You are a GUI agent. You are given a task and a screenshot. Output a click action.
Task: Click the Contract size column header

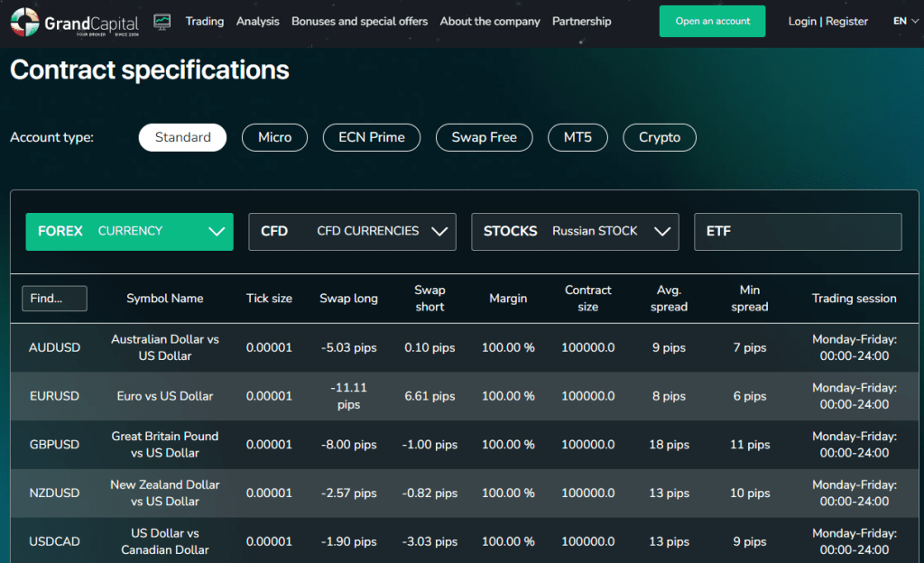pos(588,298)
